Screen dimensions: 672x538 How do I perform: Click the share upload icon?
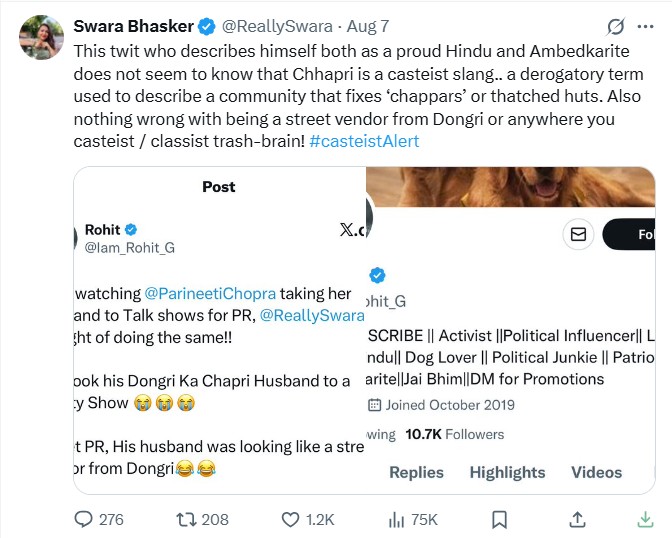pos(577,519)
